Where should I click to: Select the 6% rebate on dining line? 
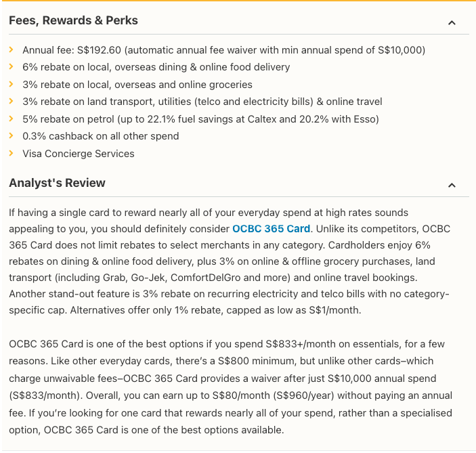tap(156, 67)
